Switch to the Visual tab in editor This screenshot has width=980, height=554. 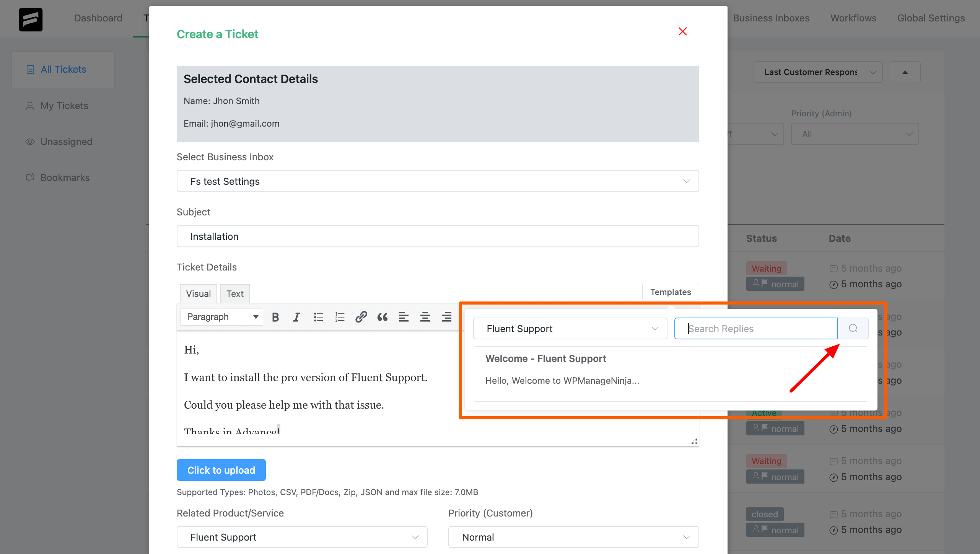(x=199, y=293)
